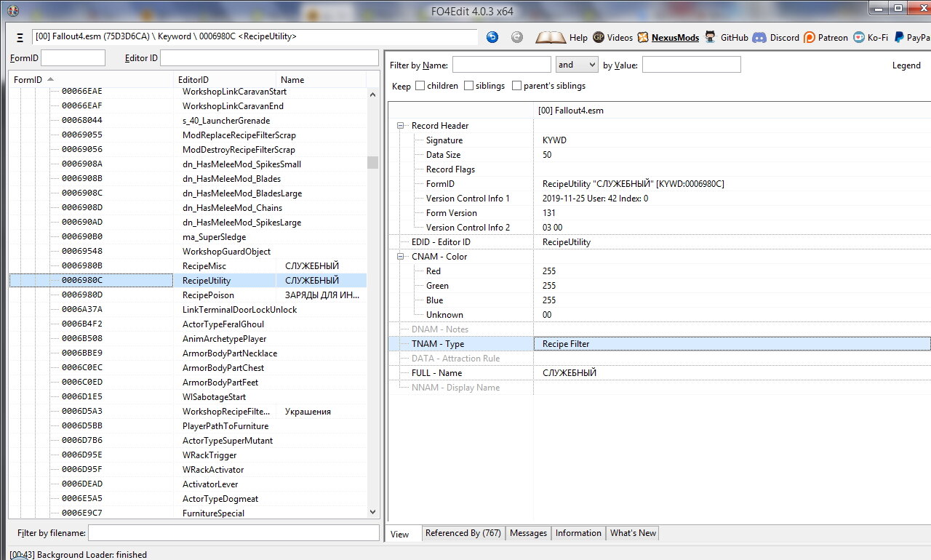Switch to the Messages tab
The height and width of the screenshot is (560, 931).
[x=528, y=533]
